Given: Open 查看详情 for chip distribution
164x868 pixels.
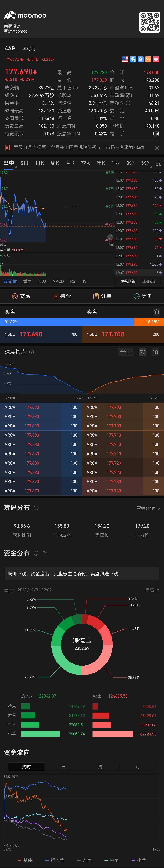Looking at the screenshot, I should click(x=148, y=508).
